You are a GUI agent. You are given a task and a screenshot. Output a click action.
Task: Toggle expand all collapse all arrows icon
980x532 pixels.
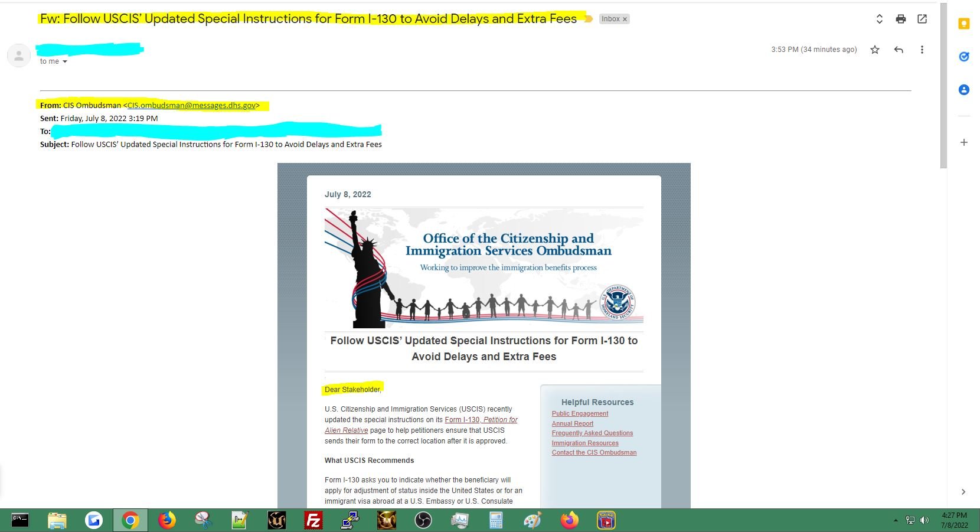pos(879,19)
